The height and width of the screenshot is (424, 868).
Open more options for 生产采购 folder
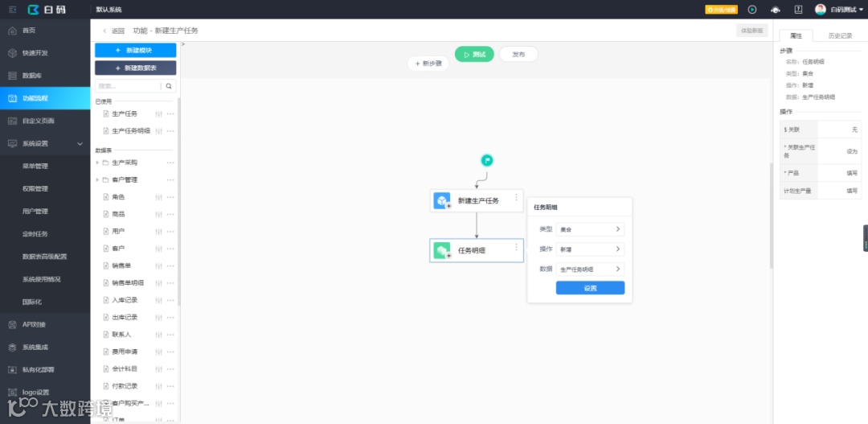170,163
